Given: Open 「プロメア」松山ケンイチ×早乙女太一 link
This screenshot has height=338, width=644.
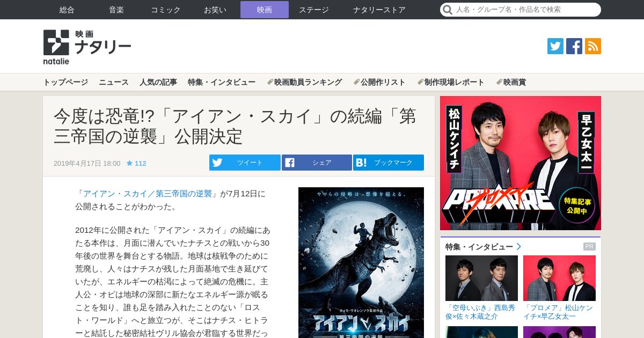Looking at the screenshot, I should click(558, 312).
